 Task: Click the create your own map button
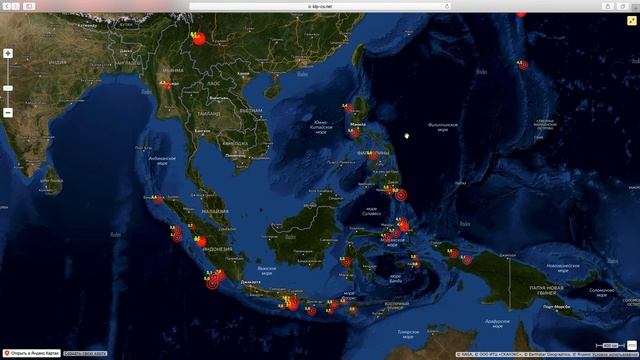click(x=85, y=353)
